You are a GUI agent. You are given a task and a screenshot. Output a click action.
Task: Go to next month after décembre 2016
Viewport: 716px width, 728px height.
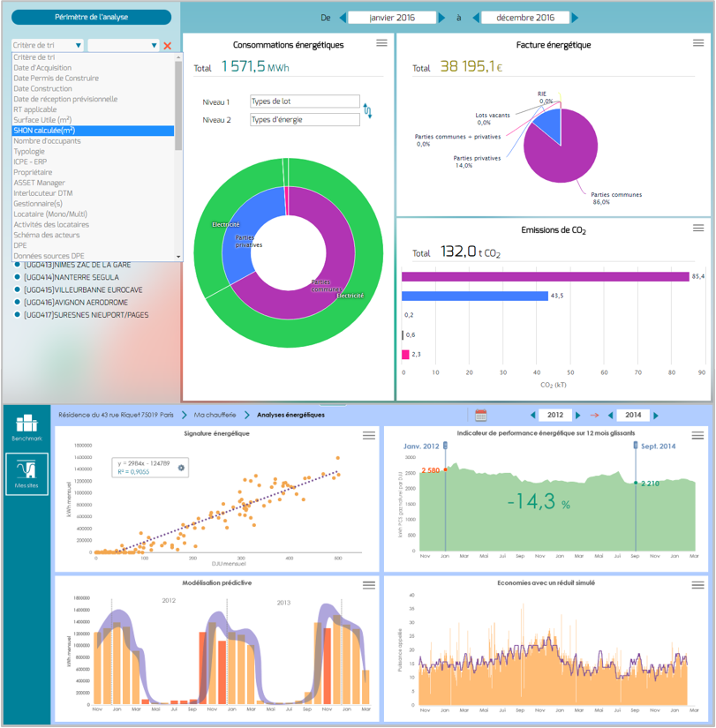pyautogui.click(x=577, y=18)
